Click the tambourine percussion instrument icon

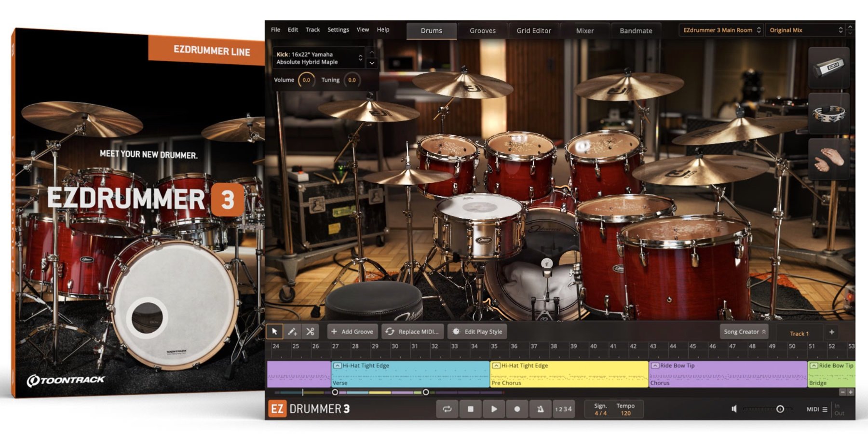tap(828, 114)
